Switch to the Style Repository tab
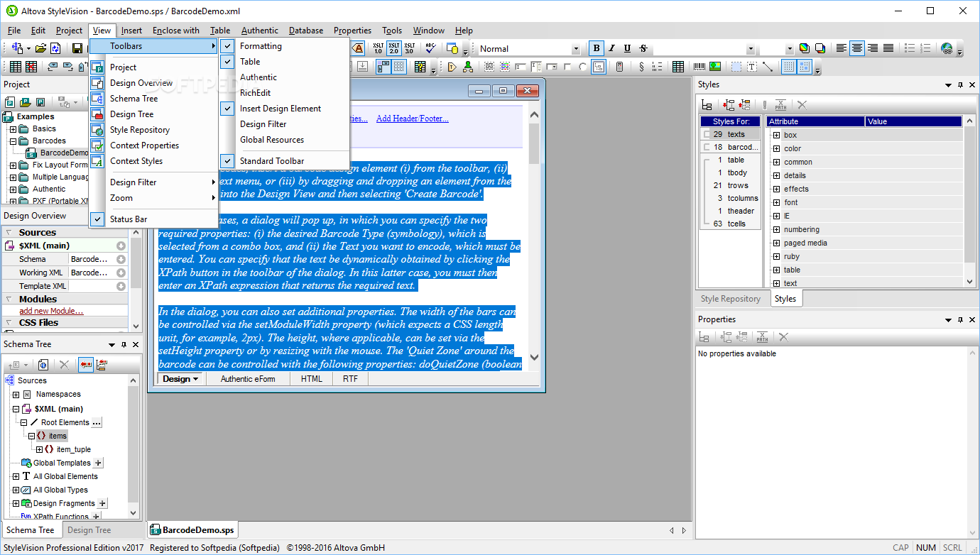Image resolution: width=980 pixels, height=555 pixels. click(x=731, y=299)
